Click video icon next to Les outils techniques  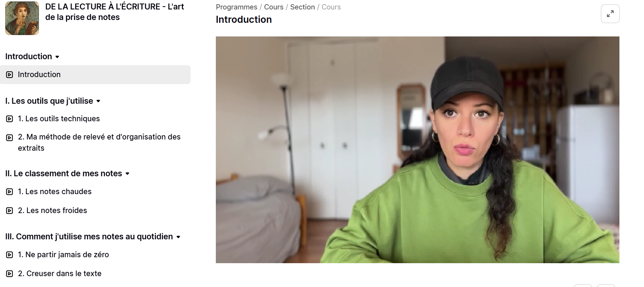click(9, 119)
